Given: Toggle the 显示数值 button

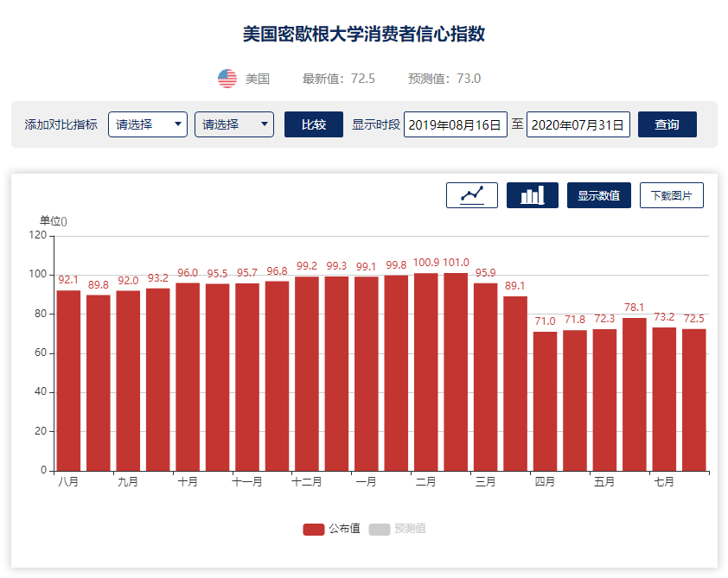Looking at the screenshot, I should [598, 195].
